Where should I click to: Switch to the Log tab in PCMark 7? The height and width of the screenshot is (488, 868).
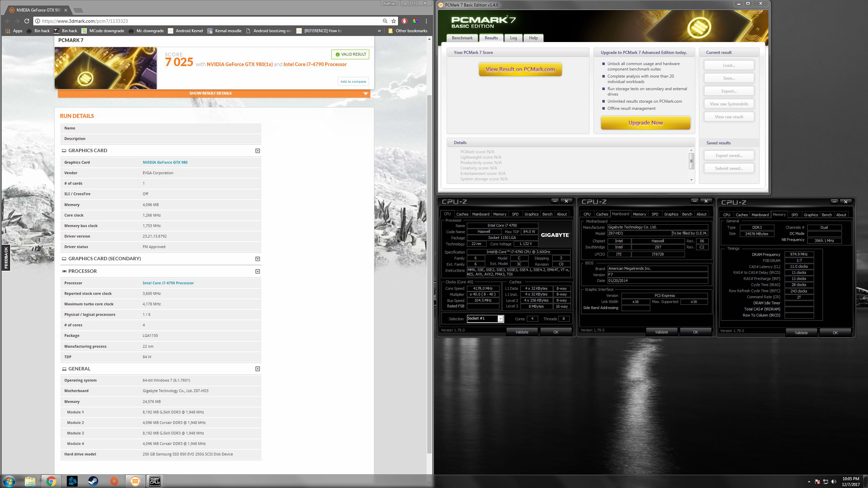pos(513,38)
